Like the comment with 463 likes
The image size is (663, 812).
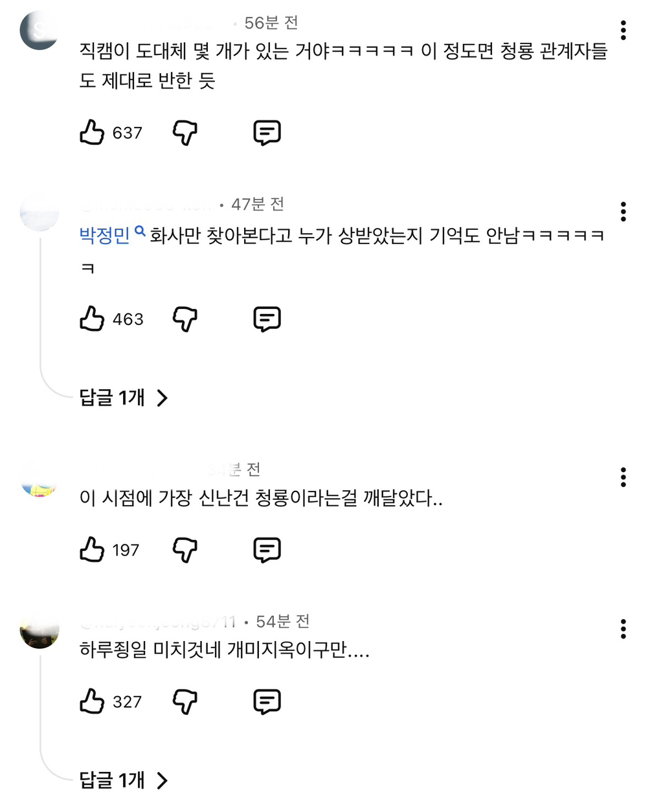click(92, 319)
